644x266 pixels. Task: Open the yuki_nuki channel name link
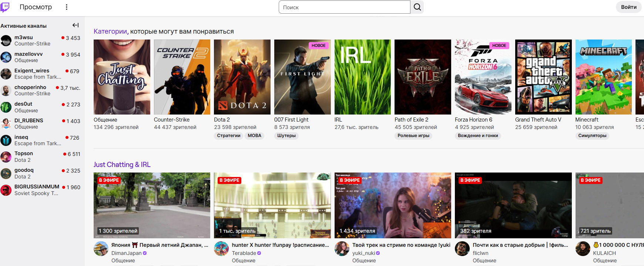[363, 253]
